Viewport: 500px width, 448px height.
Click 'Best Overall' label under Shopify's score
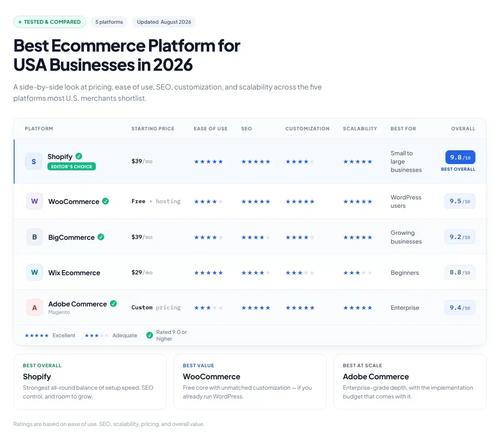(x=458, y=169)
